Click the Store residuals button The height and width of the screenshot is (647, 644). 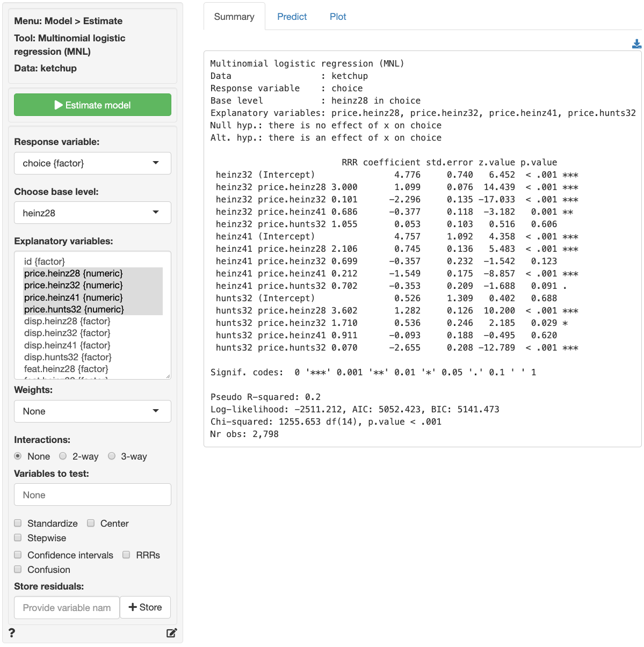pos(145,607)
